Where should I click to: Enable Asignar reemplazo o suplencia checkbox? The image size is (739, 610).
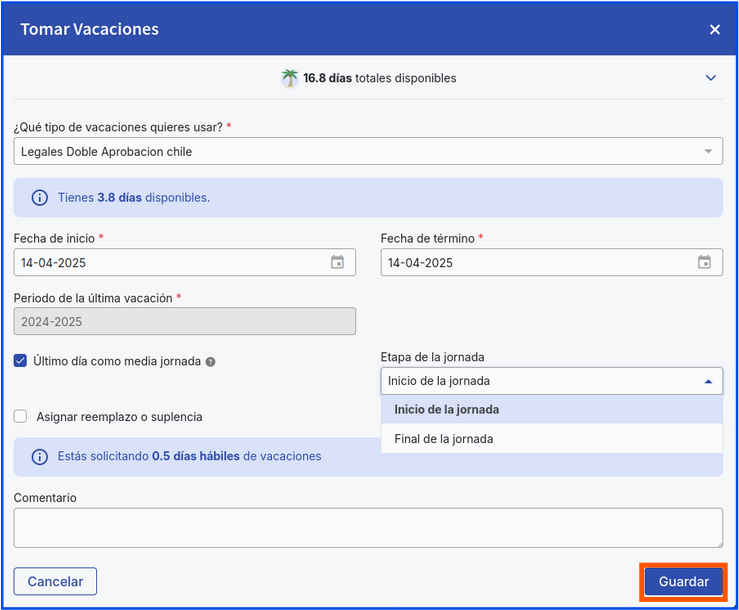click(20, 416)
